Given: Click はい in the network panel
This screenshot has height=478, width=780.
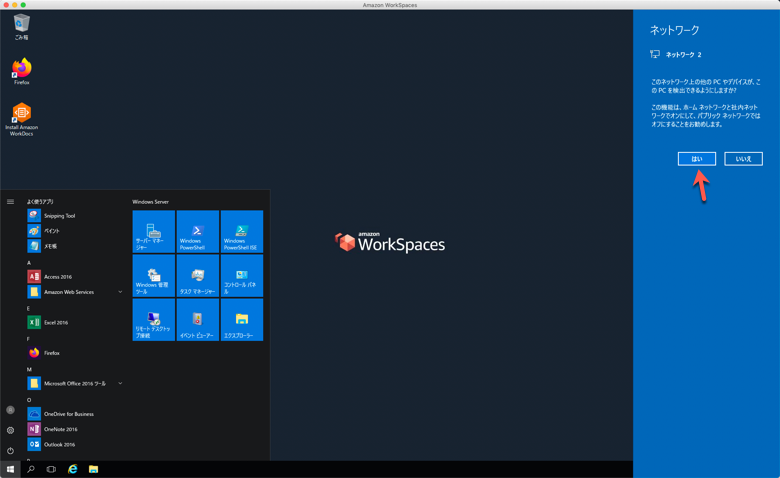Looking at the screenshot, I should (697, 159).
